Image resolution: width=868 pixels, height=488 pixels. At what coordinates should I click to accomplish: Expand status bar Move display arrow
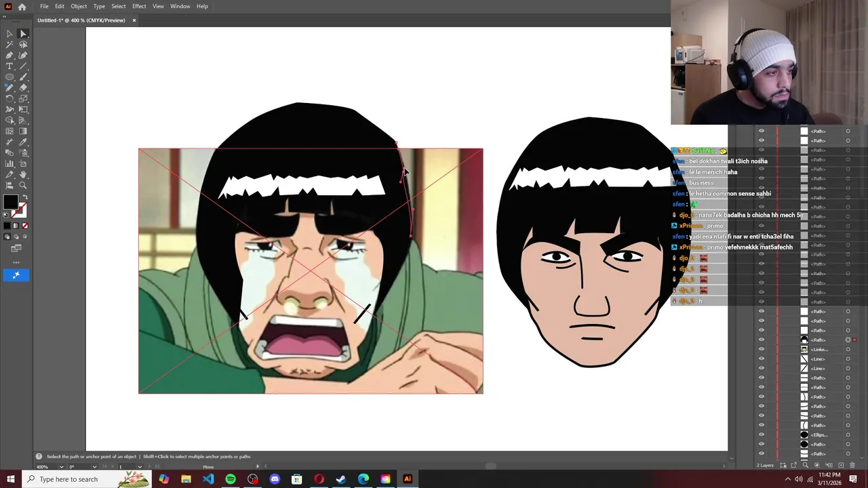[x=257, y=466]
